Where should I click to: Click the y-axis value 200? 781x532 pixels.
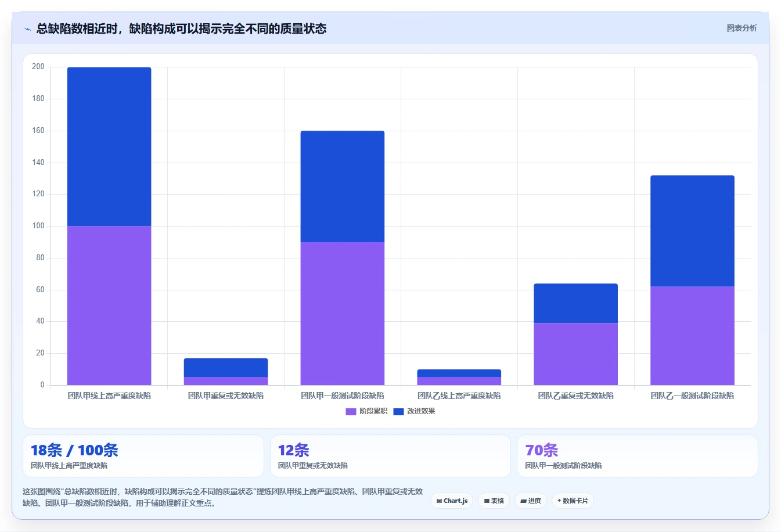(x=38, y=67)
